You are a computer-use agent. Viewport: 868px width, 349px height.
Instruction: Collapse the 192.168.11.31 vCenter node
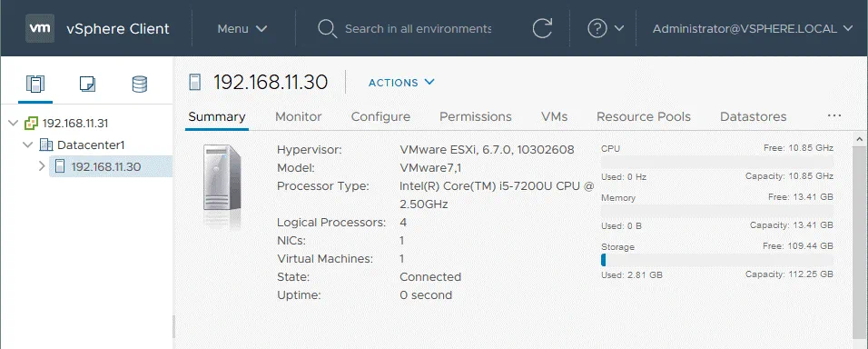click(14, 123)
